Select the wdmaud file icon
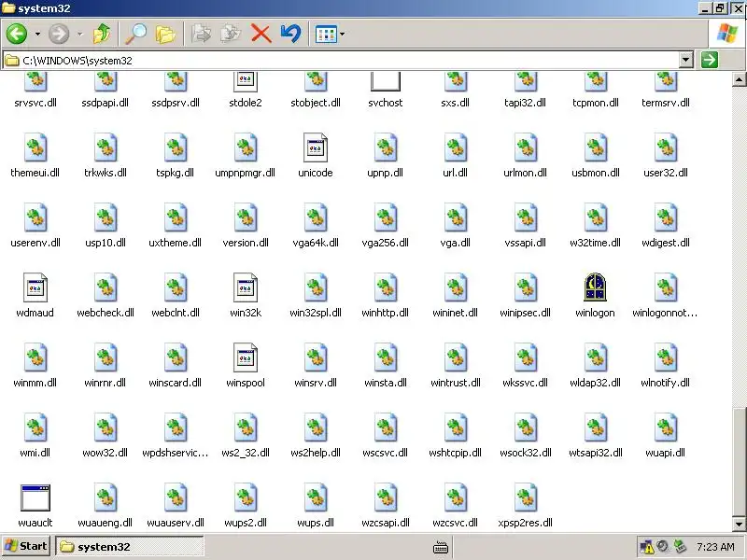Image resolution: width=747 pixels, height=560 pixels. coord(35,287)
